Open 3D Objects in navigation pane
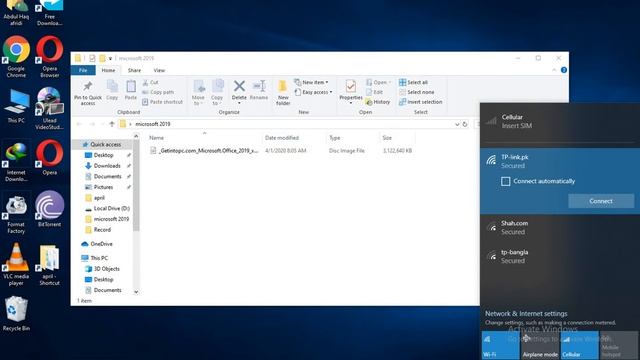 (x=102, y=269)
